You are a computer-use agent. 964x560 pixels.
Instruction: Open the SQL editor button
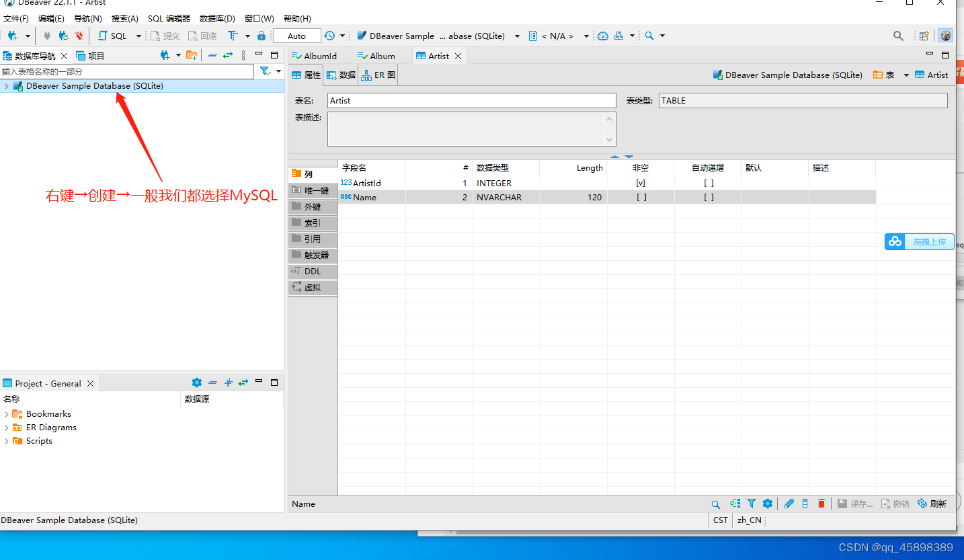tap(113, 36)
